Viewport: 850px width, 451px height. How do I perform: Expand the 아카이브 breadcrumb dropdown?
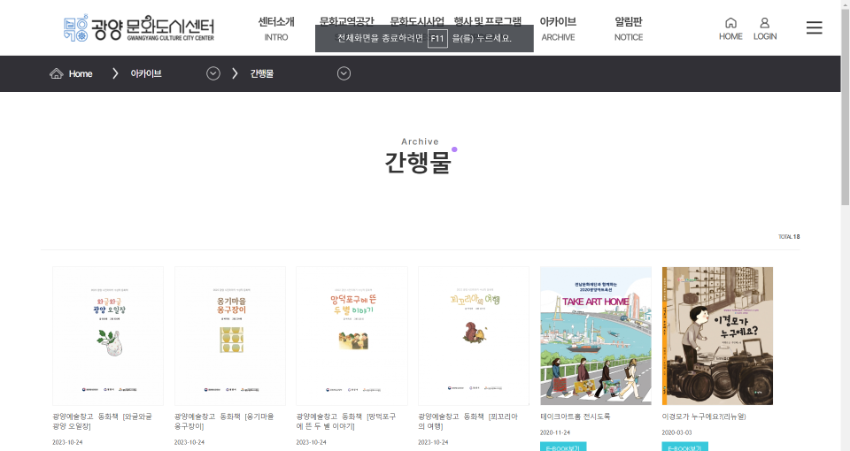(x=213, y=74)
